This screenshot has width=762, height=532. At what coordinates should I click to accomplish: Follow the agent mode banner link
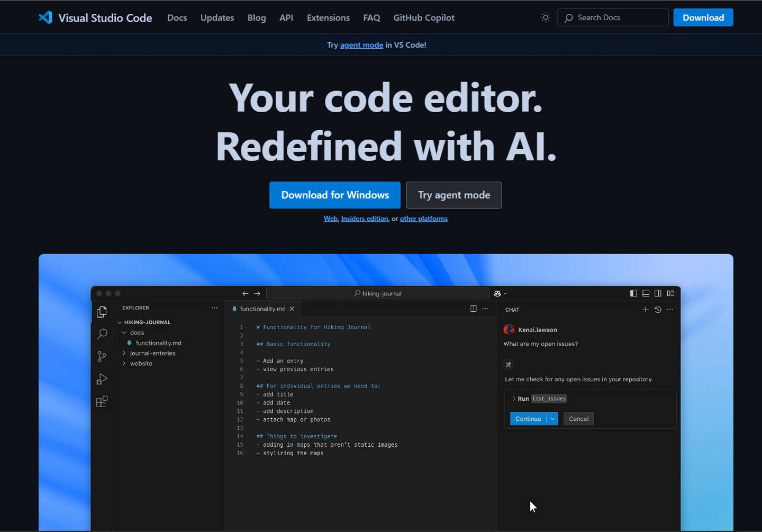(361, 45)
